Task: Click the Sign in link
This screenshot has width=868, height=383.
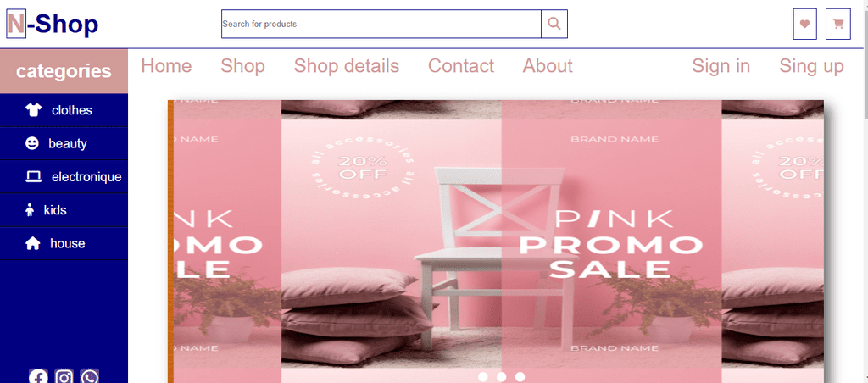Action: pos(721,66)
